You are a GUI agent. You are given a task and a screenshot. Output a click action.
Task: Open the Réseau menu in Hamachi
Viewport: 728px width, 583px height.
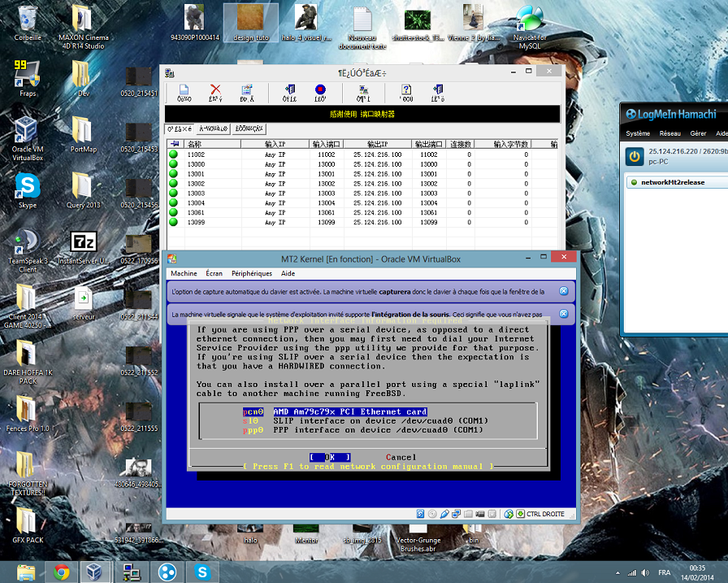[x=670, y=134]
